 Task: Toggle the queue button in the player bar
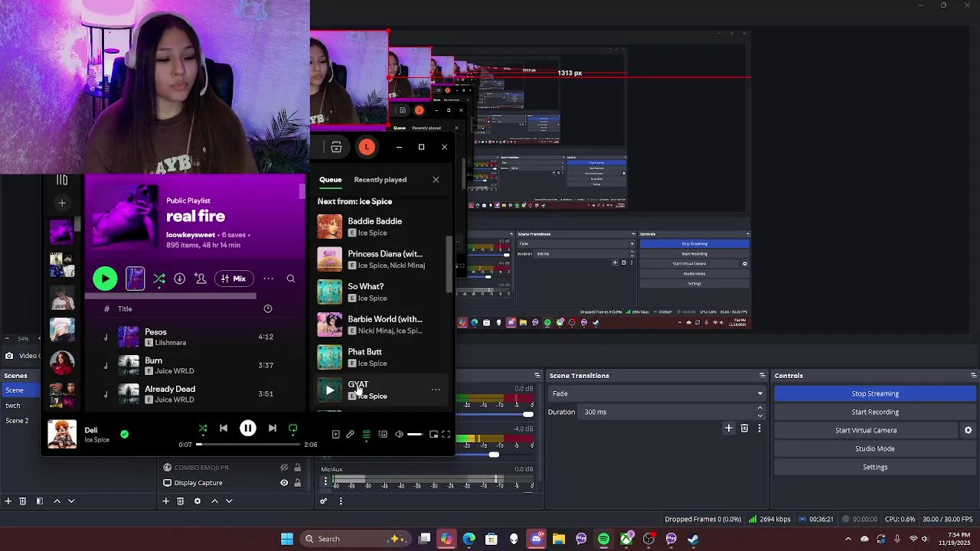[367, 435]
